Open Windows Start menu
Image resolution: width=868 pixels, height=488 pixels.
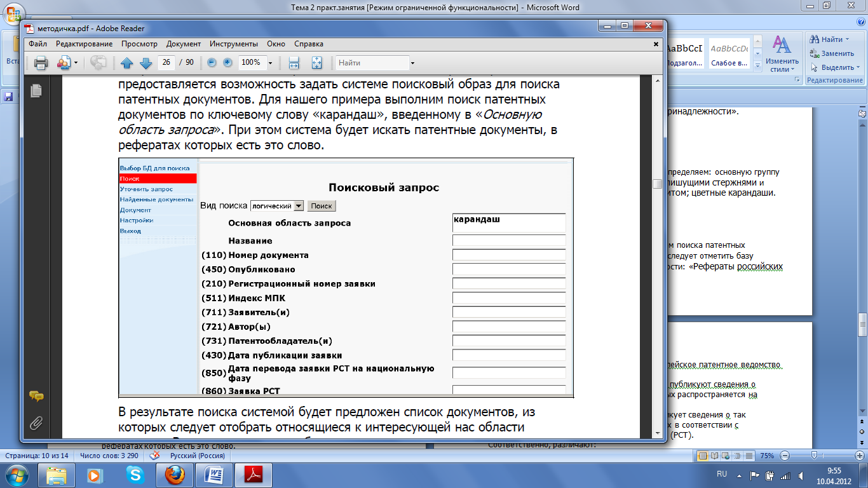[17, 475]
